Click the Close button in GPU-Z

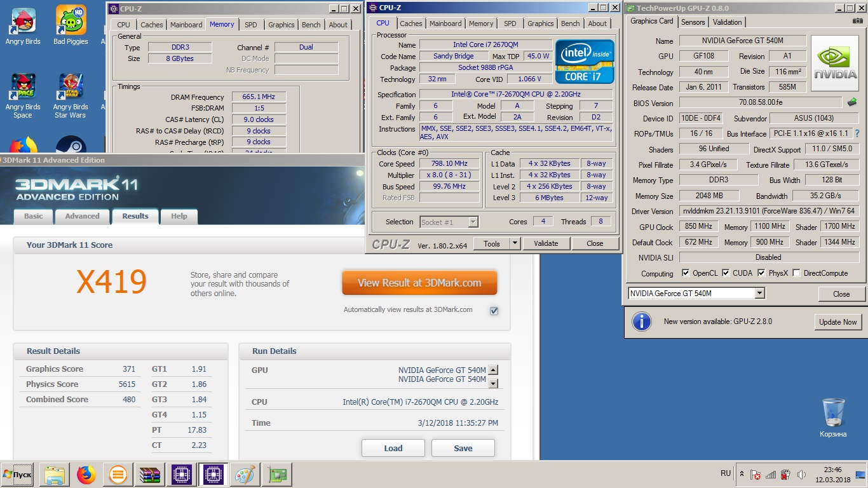841,294
